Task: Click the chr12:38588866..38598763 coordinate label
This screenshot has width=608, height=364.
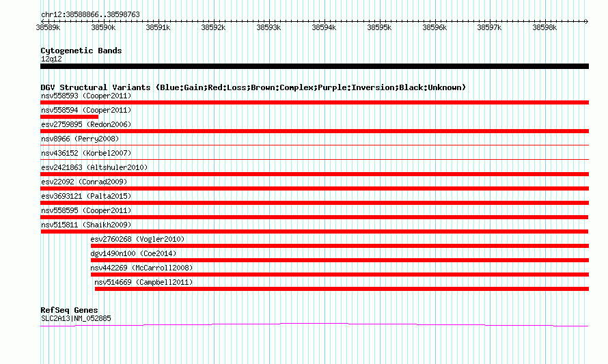Action: (x=90, y=15)
